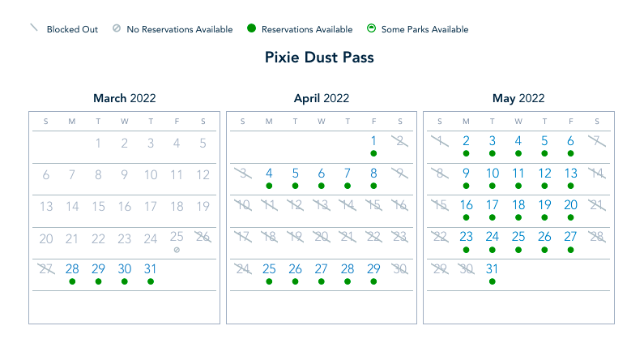Select May 18 available date
Screen dimensions: 644x343
[518, 205]
